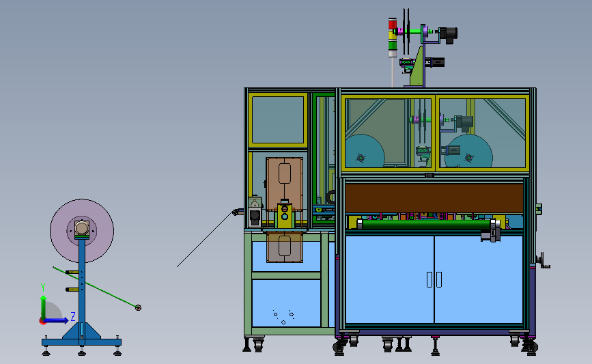Pick the black motor at the top of the machine
The height and width of the screenshot is (364, 592).
point(448,34)
